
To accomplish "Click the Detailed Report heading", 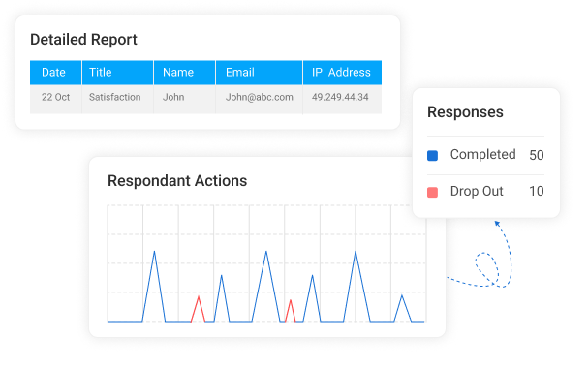I will point(83,40).
